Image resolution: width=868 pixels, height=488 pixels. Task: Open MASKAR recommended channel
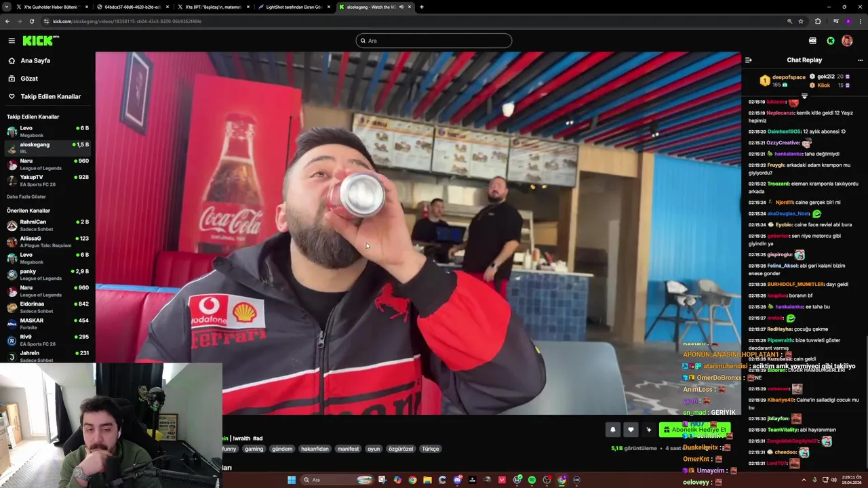tap(47, 323)
